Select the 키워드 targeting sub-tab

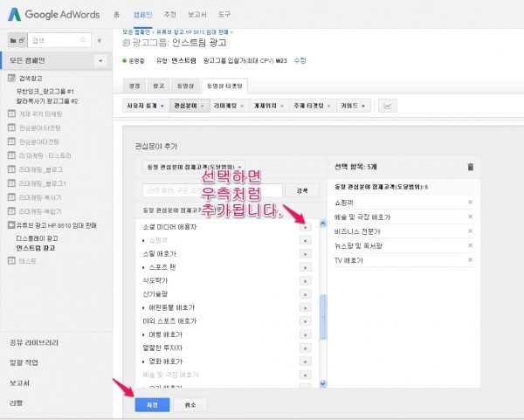[354, 106]
